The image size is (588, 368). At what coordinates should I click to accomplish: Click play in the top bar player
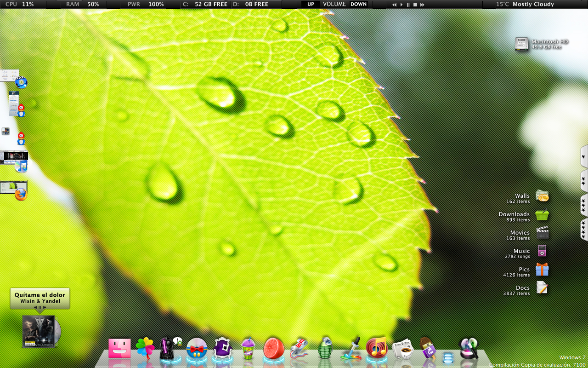[401, 5]
